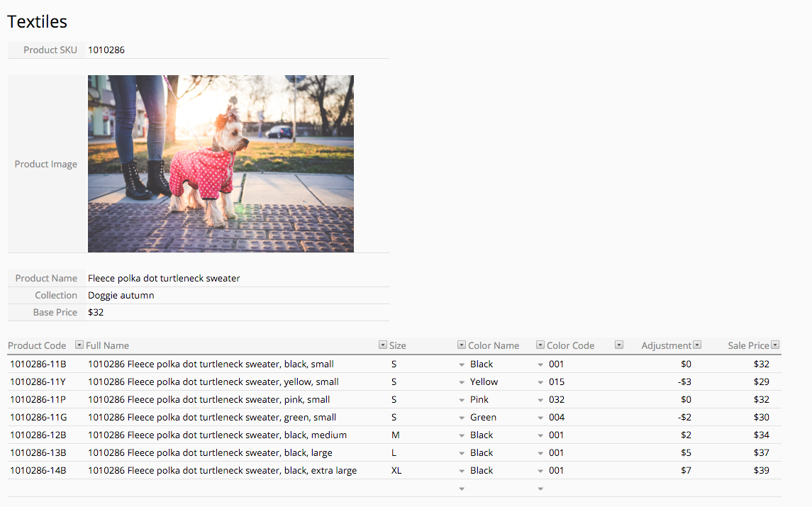
Task: Expand size dropdown arrow in the 1010286-11B row
Action: click(462, 364)
